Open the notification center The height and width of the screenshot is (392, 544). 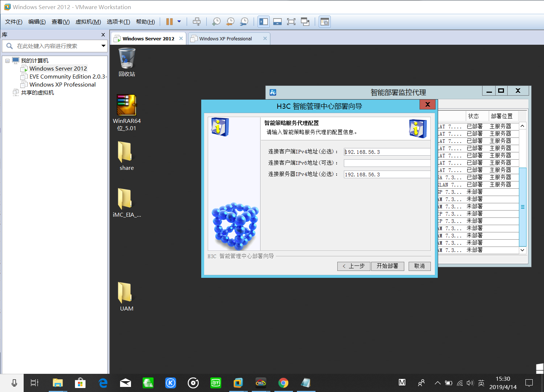[x=529, y=383]
